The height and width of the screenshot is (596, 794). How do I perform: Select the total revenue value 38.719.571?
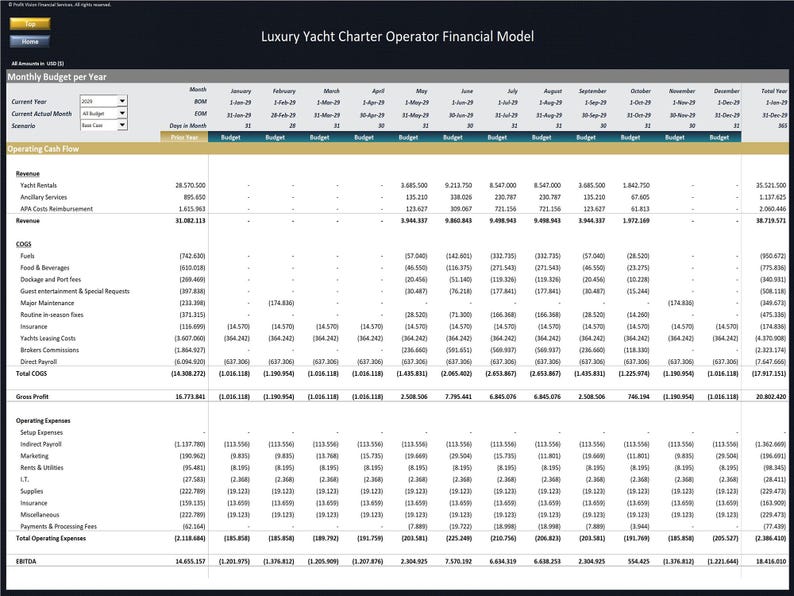(x=771, y=221)
